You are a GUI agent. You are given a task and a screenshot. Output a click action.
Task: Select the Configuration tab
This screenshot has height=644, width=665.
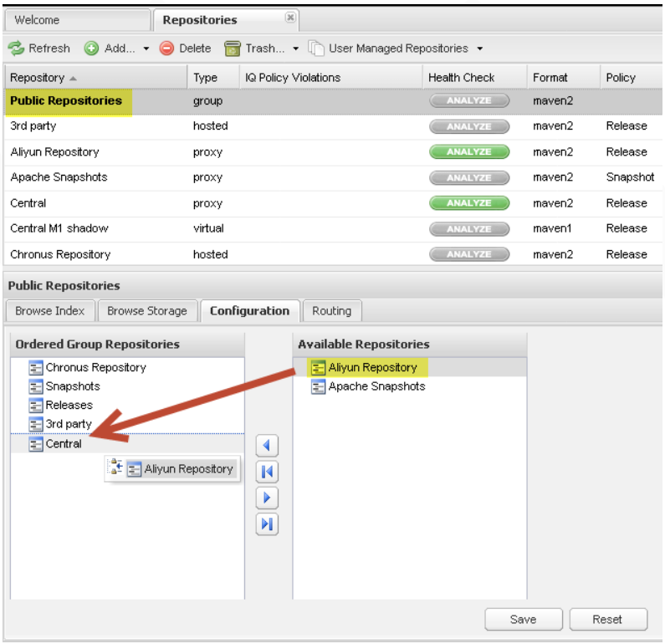[250, 311]
